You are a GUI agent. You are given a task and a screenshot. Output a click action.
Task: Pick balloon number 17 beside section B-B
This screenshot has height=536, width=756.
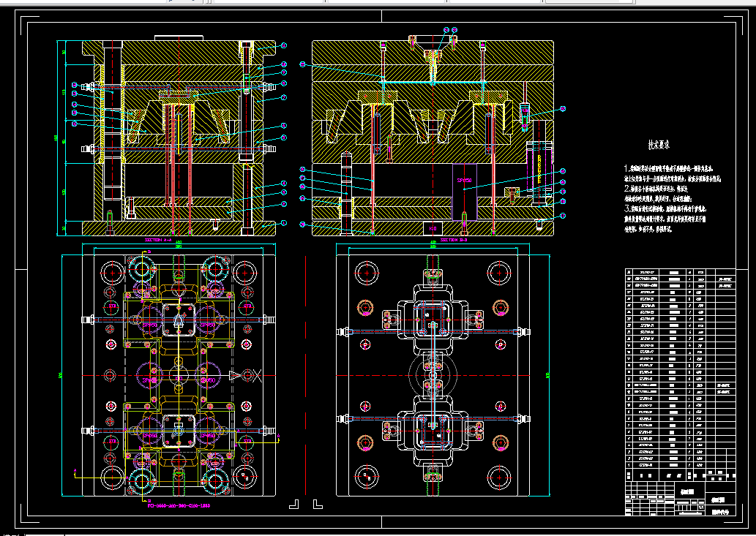click(x=563, y=216)
